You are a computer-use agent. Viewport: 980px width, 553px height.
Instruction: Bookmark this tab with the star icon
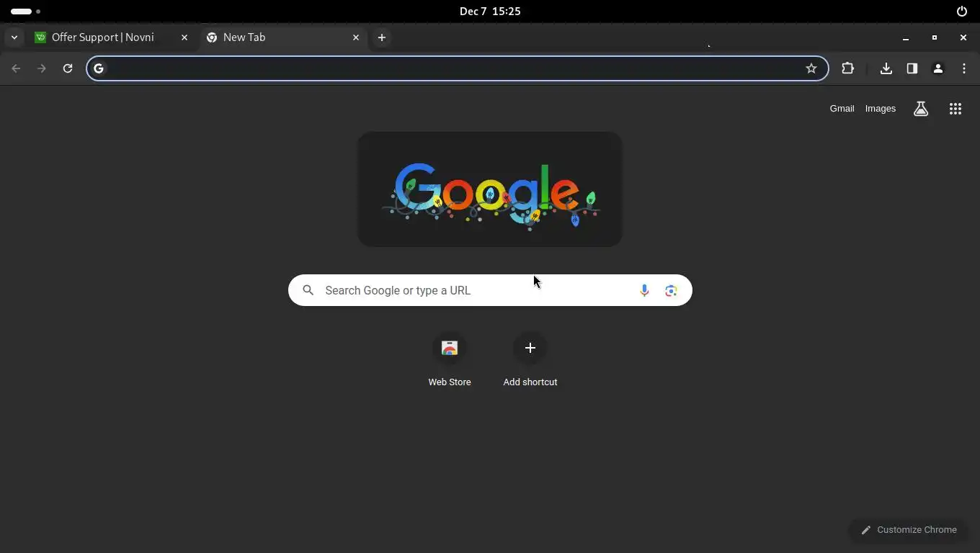pyautogui.click(x=811, y=68)
